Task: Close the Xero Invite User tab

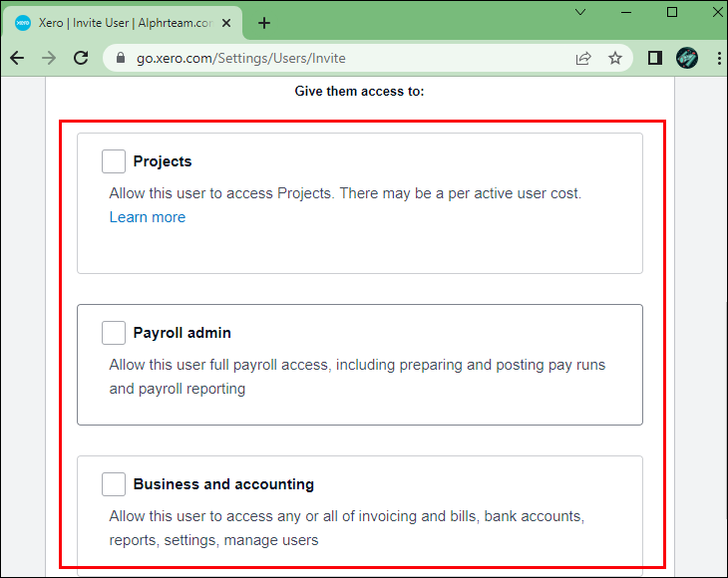Action: 227,23
